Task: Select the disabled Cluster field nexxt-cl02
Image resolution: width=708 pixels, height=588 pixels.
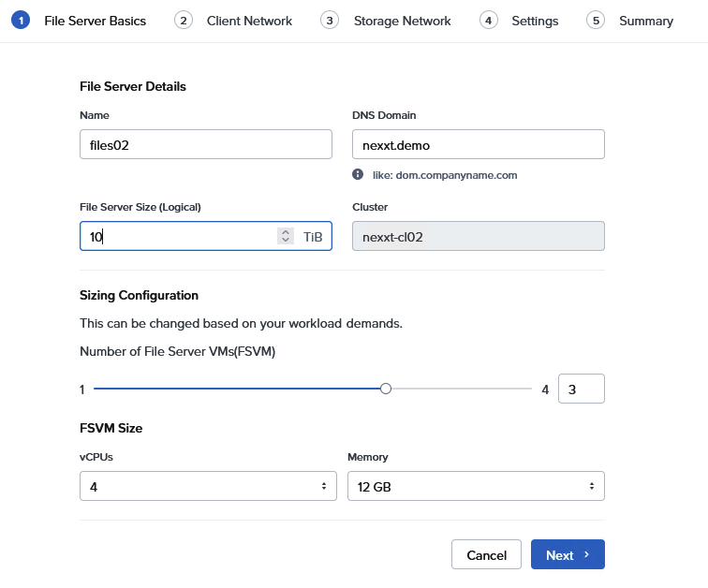Action: click(478, 237)
